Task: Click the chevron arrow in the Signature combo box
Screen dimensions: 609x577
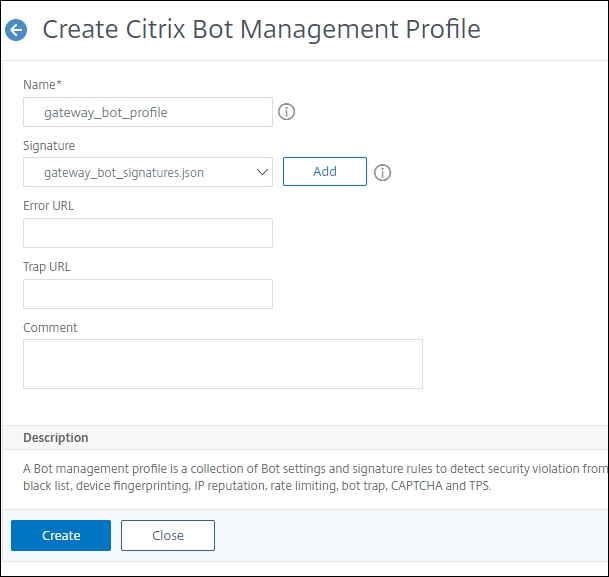Action: click(262, 173)
